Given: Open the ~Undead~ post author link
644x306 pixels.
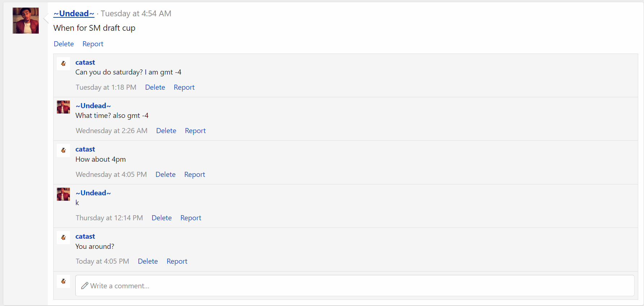Looking at the screenshot, I should click(74, 13).
